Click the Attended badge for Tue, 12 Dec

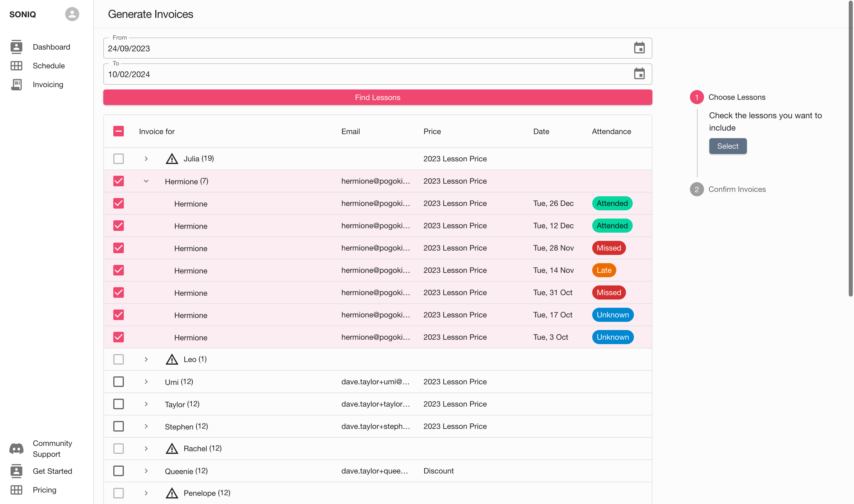click(x=612, y=226)
